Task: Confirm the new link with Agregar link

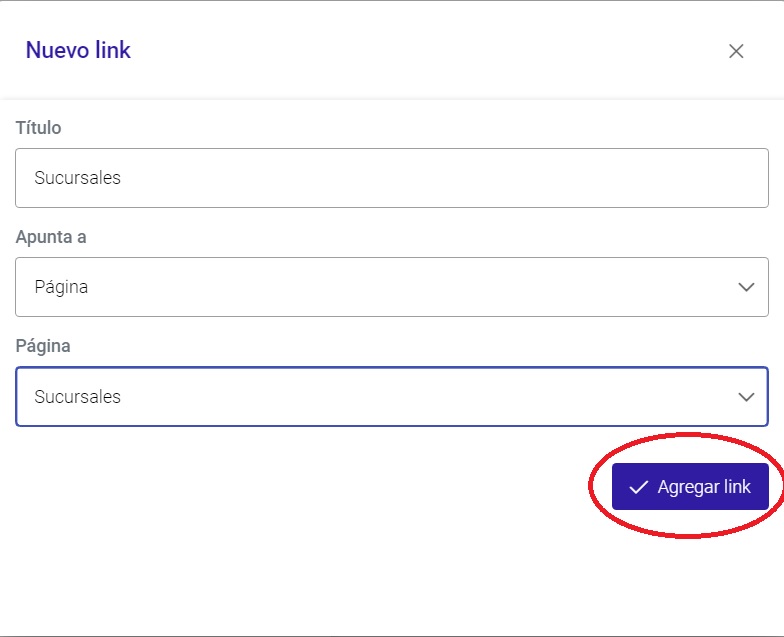Action: (x=690, y=486)
